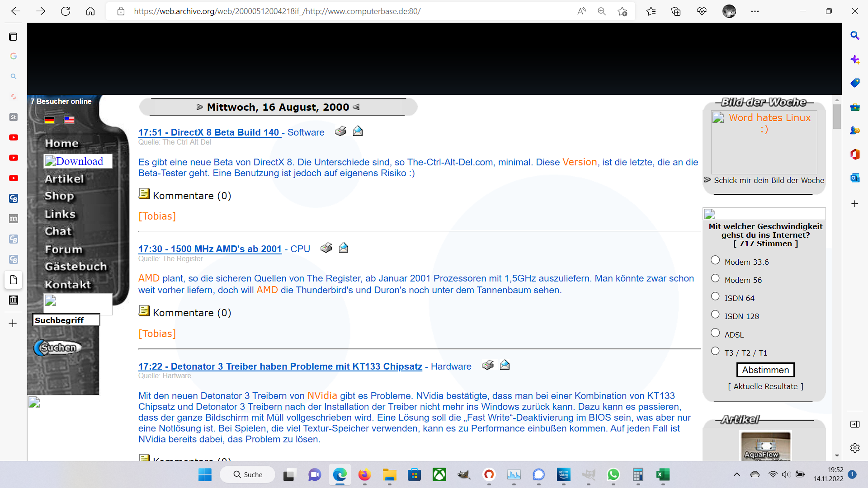The width and height of the screenshot is (868, 488).
Task: Add this page to favorites star
Action: pyautogui.click(x=623, y=11)
